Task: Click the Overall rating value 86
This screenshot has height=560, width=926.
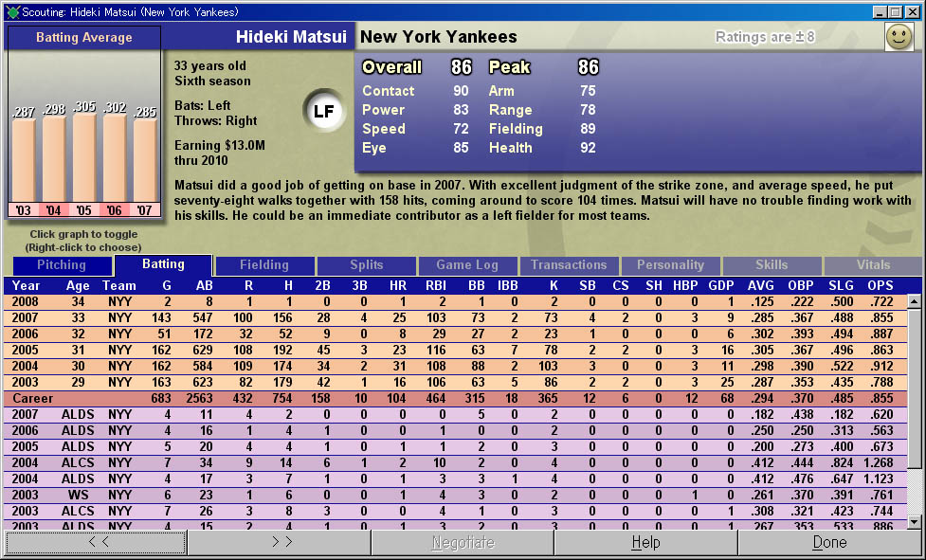Action: coord(462,67)
